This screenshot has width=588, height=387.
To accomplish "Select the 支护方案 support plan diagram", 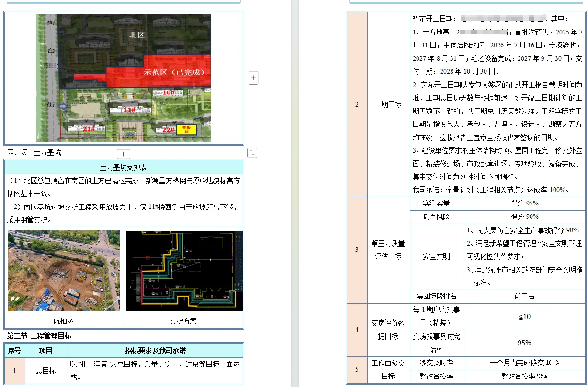I will 184,271.
